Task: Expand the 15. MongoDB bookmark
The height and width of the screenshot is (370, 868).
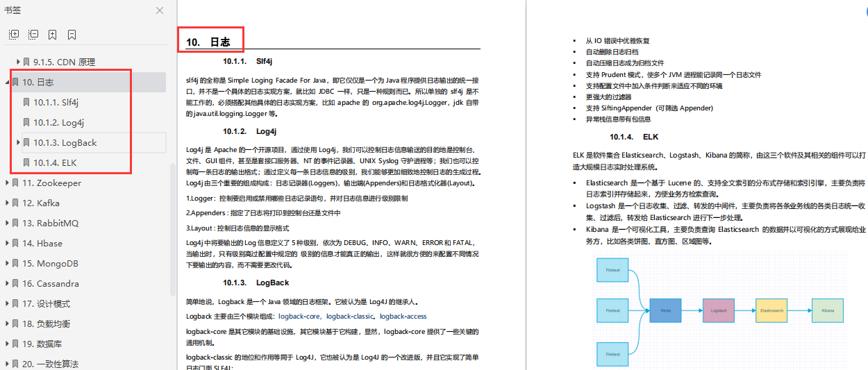Action: (x=7, y=263)
